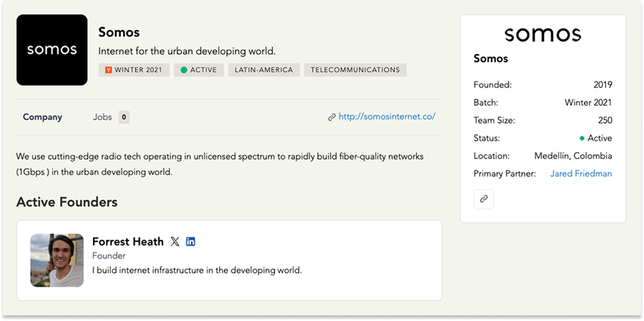Viewport: 644px width, 321px height.
Task: Click the company description starting 'We use cutting-edge radio tech'
Action: pos(220,164)
